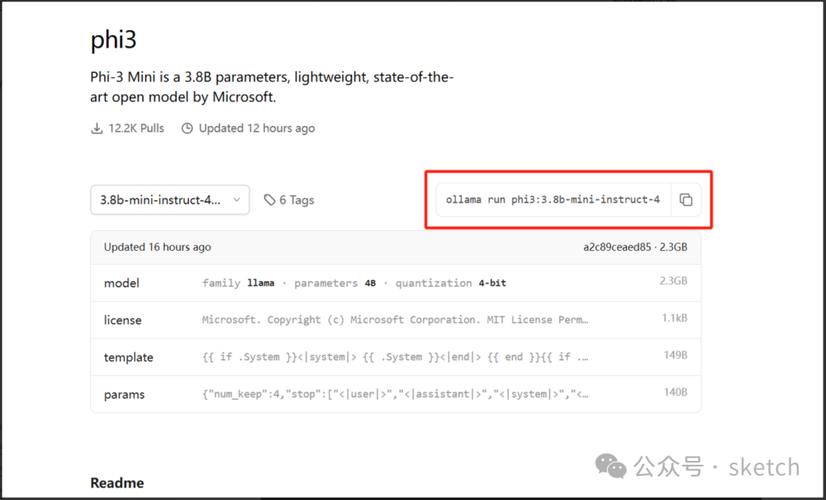Click the Updated 12 hours ago text
Screen dimensions: 826x500
point(257,129)
